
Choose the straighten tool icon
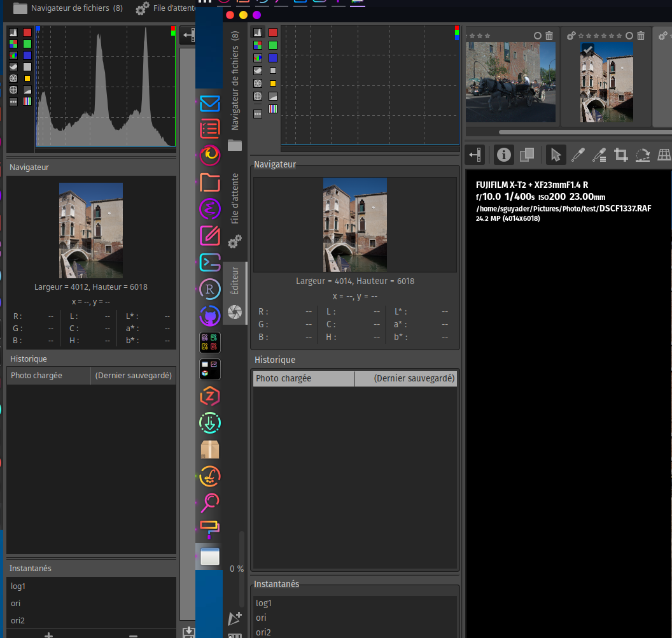tap(643, 155)
